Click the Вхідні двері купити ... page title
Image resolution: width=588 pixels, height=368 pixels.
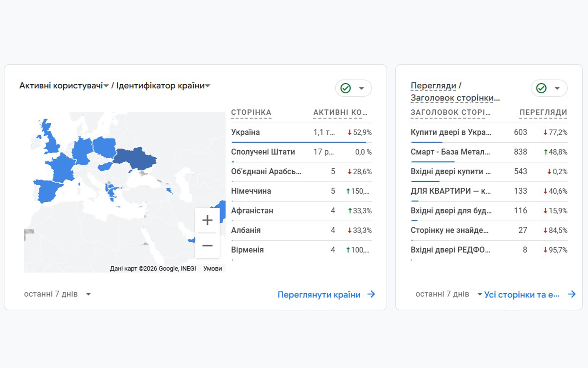(451, 172)
